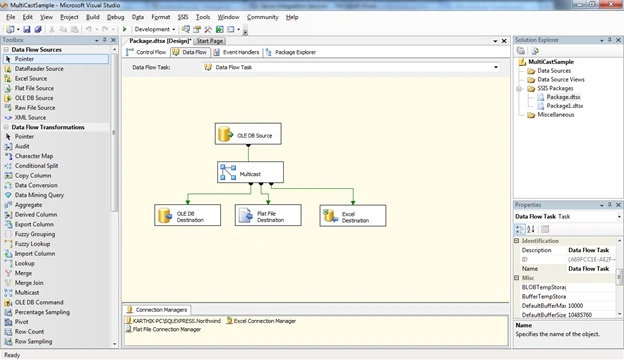Start debugging with the green play button
This screenshot has height=360, width=624.
point(125,29)
